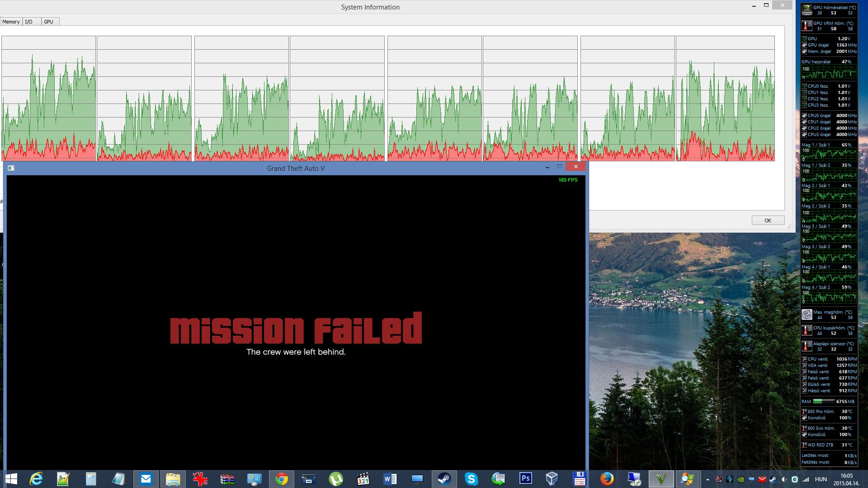868x488 pixels.
Task: Open the Mail app on taskbar
Action: point(146,479)
